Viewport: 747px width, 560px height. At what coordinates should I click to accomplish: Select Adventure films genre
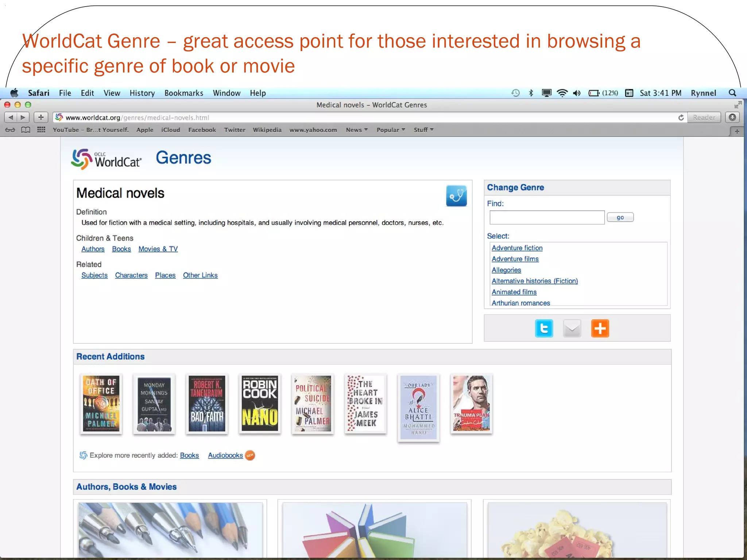[x=515, y=259]
